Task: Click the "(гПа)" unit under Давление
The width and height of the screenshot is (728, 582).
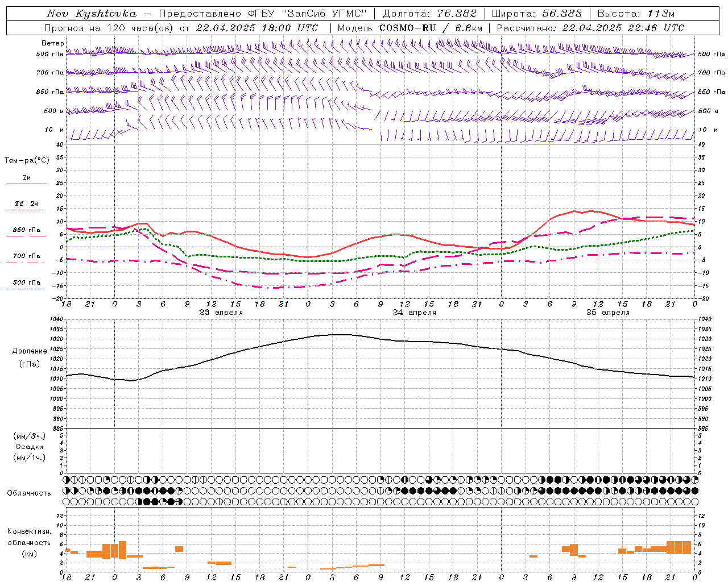Action: pyautogui.click(x=29, y=364)
